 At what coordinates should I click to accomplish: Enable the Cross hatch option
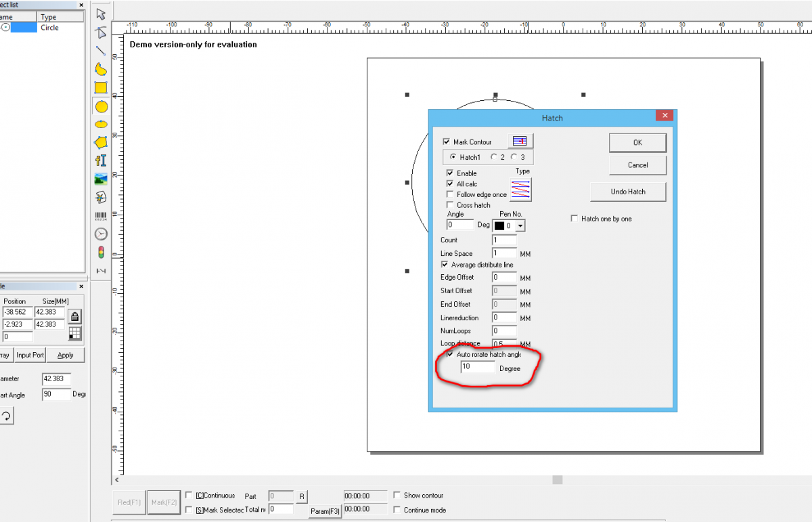coord(451,205)
